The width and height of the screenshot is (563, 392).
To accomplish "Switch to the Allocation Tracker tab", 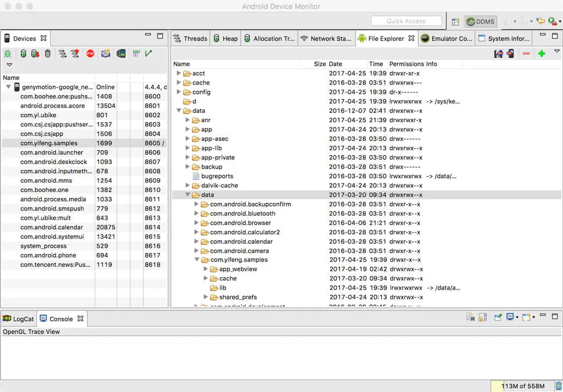I will (269, 39).
